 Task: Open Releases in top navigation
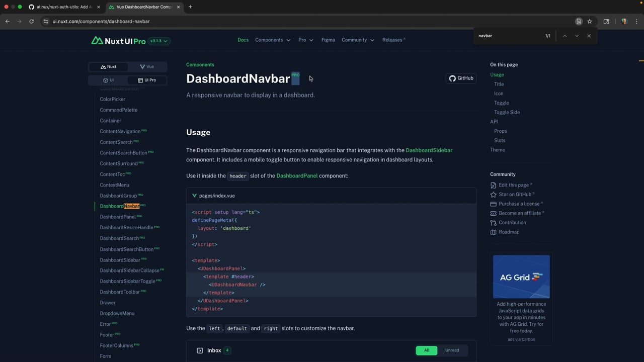point(393,40)
